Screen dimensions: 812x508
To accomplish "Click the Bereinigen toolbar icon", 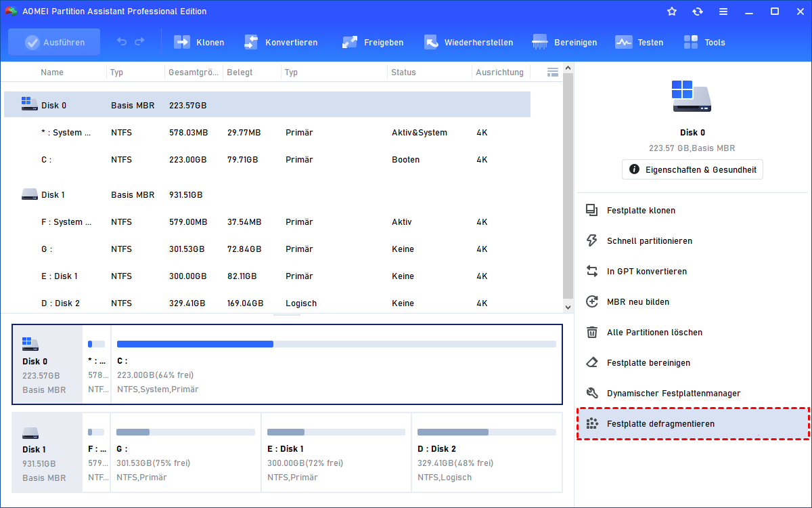I will coord(540,42).
